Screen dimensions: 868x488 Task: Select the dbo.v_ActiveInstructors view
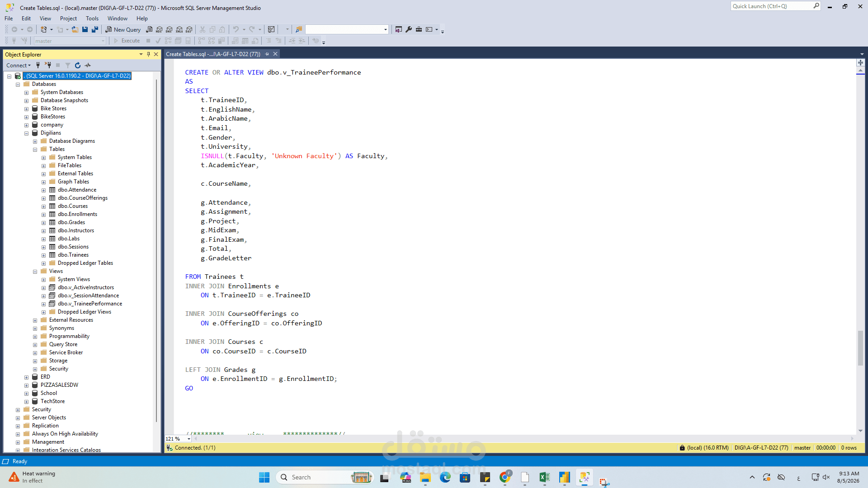(x=85, y=287)
